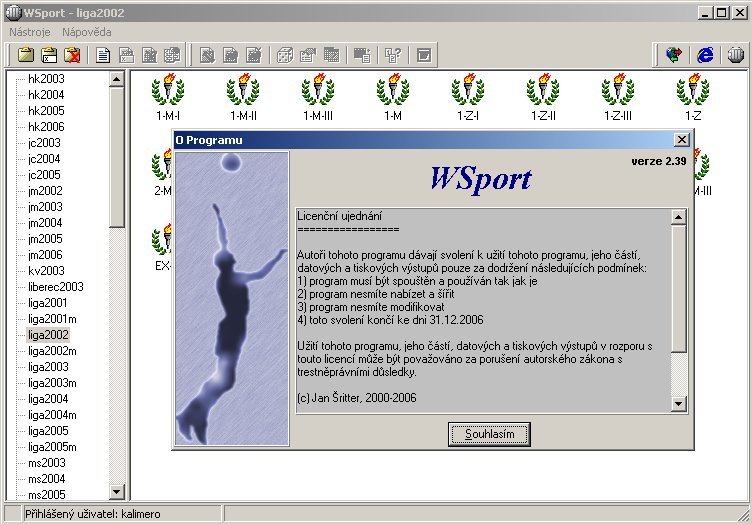Viewport: 752px width, 524px height.
Task: Click the tree list scroll-down arrow
Action: [x=117, y=491]
